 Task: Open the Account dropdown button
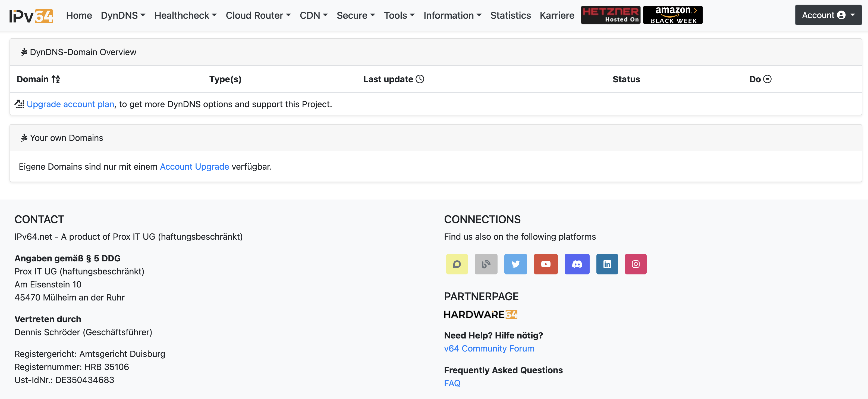click(x=828, y=15)
